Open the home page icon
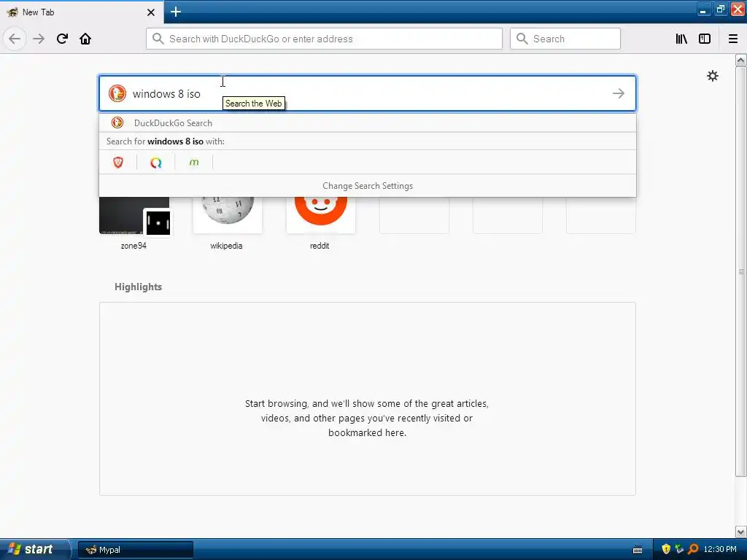 [85, 39]
